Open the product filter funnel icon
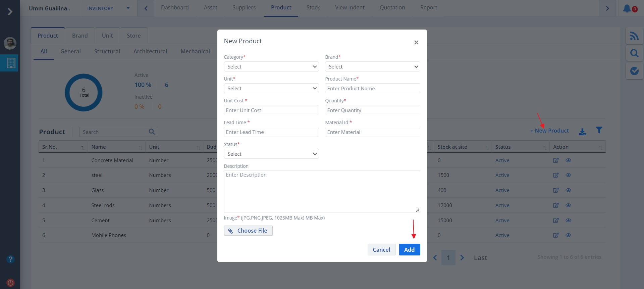 (x=599, y=130)
